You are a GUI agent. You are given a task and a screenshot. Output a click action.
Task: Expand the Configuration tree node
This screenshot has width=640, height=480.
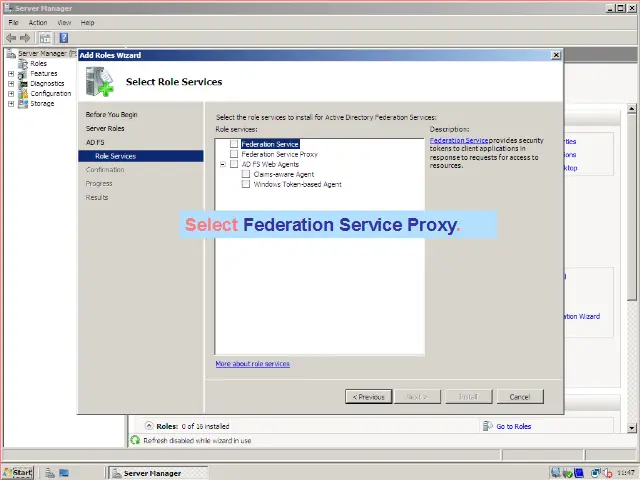(x=11, y=94)
